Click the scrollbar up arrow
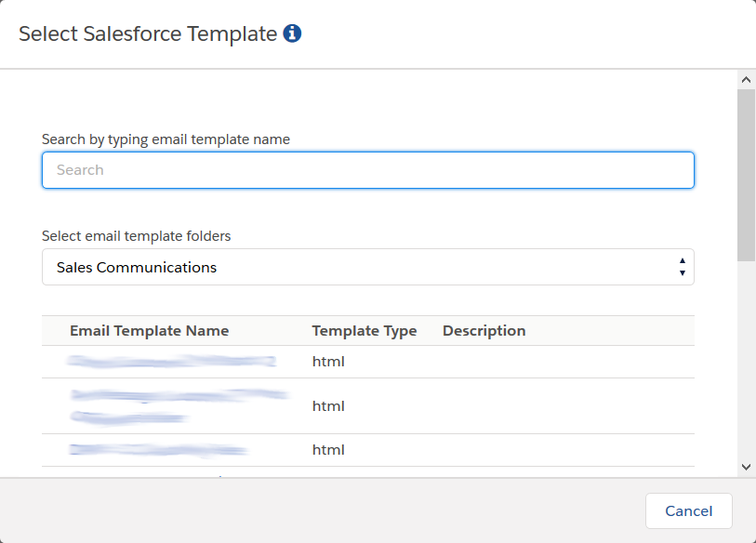This screenshot has height=543, width=756. click(x=746, y=80)
